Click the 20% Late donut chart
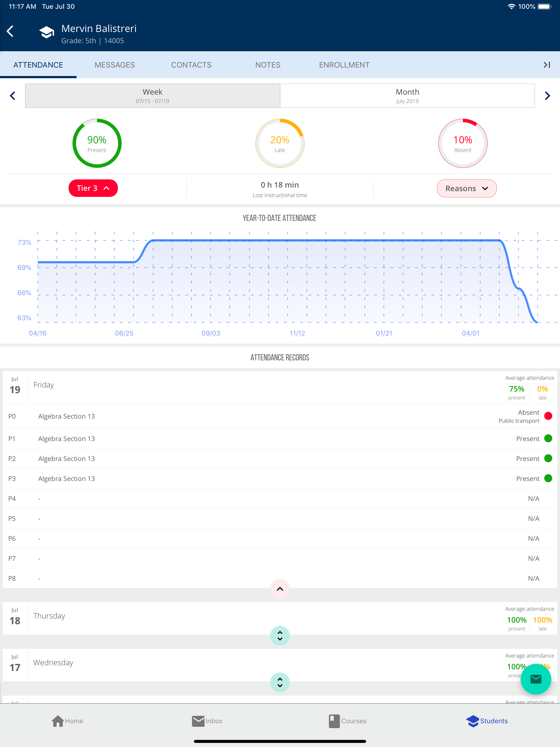Screen dimensions: 560x747 click(x=280, y=143)
